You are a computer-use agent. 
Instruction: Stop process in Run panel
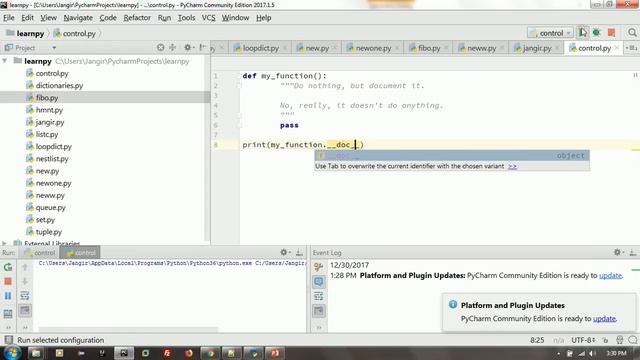point(8,282)
